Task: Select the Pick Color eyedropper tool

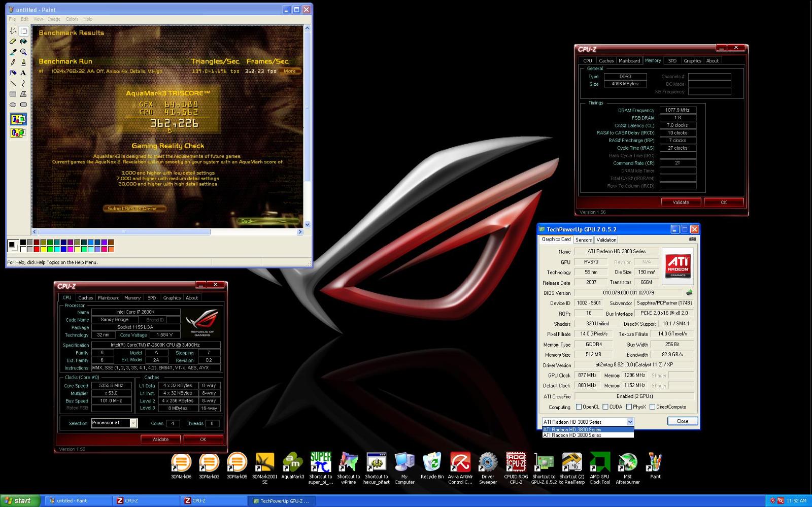Action: 13,52
